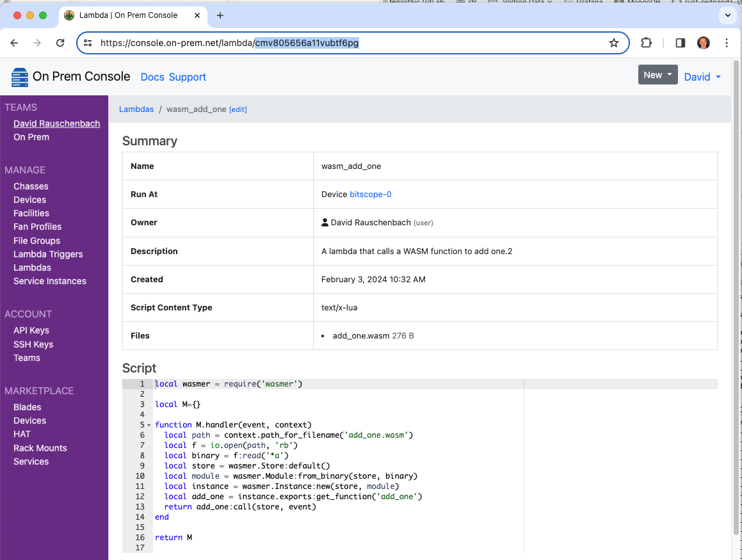
Task: Open Lambda Triggers in sidebar
Action: click(48, 254)
